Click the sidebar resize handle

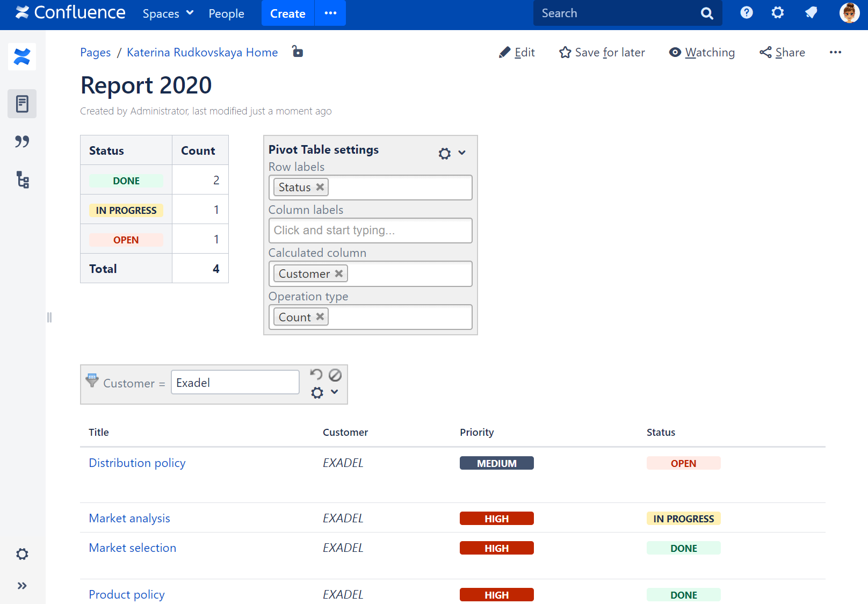click(49, 318)
